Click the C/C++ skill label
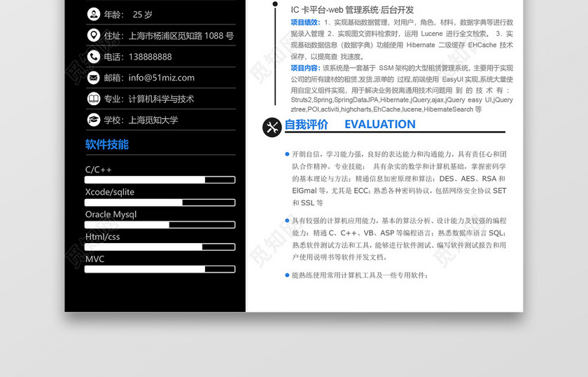Viewport: 588px width, 377px height. tap(98, 170)
